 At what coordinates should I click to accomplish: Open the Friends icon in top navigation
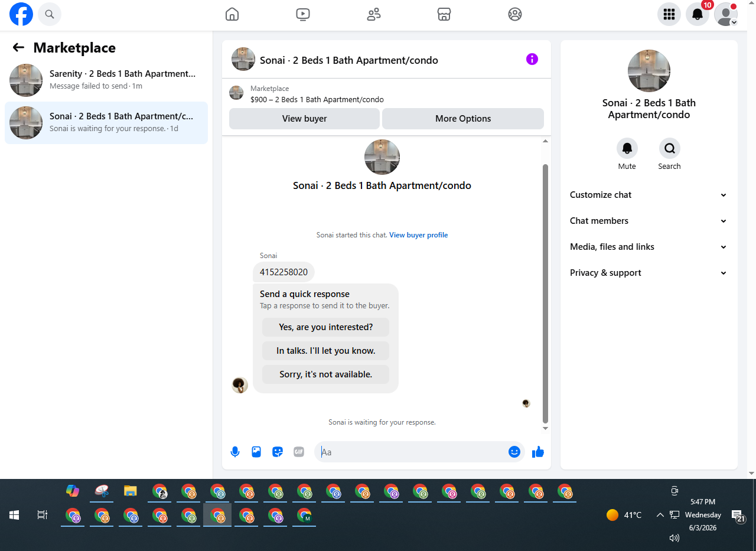coord(374,14)
